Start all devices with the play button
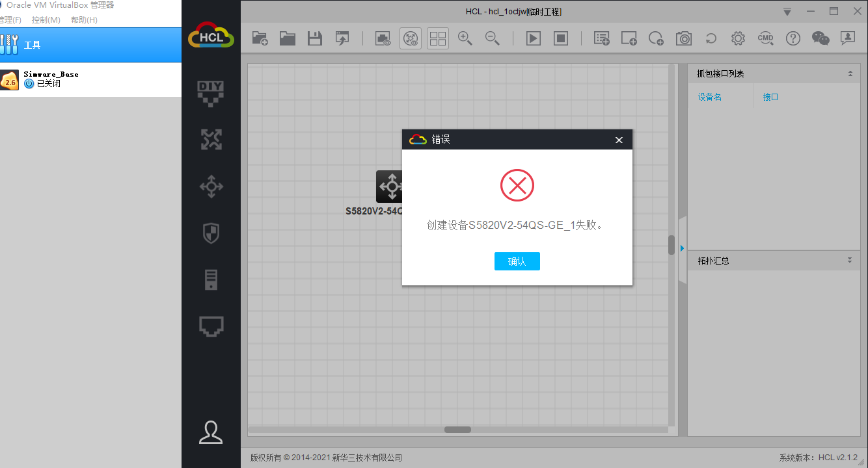This screenshot has height=468, width=868. pyautogui.click(x=534, y=38)
